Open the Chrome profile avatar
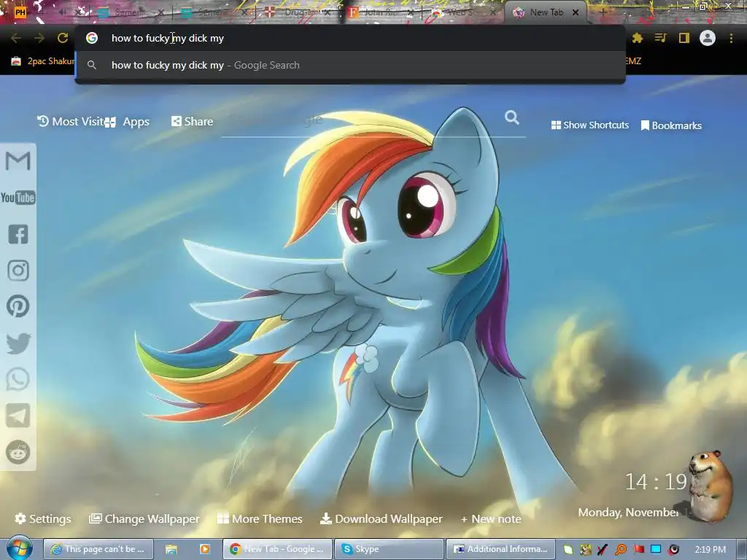Screen dimensions: 747x560 pos(708,38)
